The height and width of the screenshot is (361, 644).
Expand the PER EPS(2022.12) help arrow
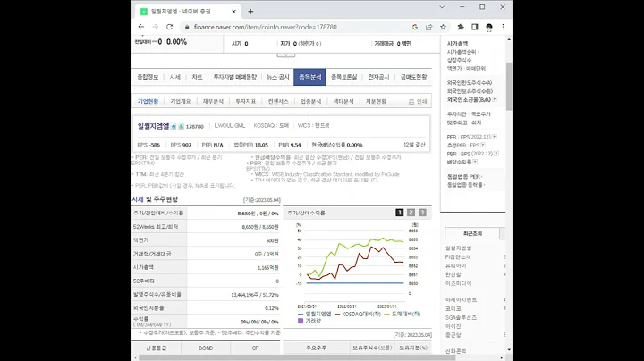(494, 137)
